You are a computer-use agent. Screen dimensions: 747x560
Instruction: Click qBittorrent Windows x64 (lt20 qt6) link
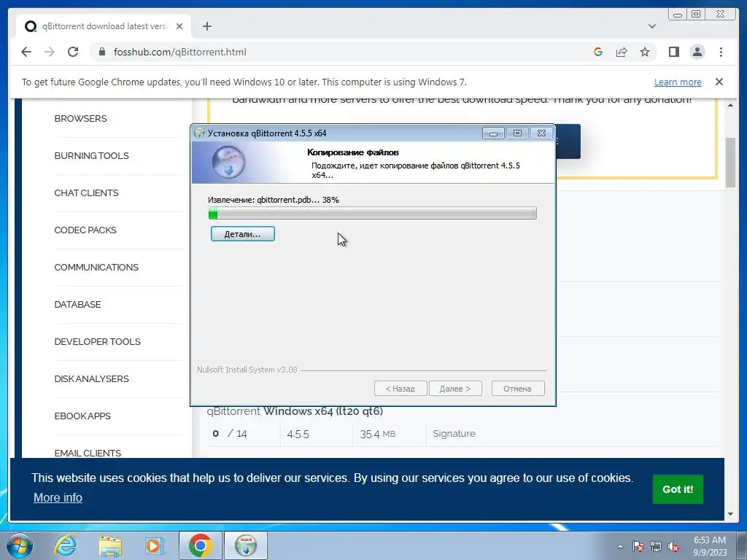click(x=295, y=411)
